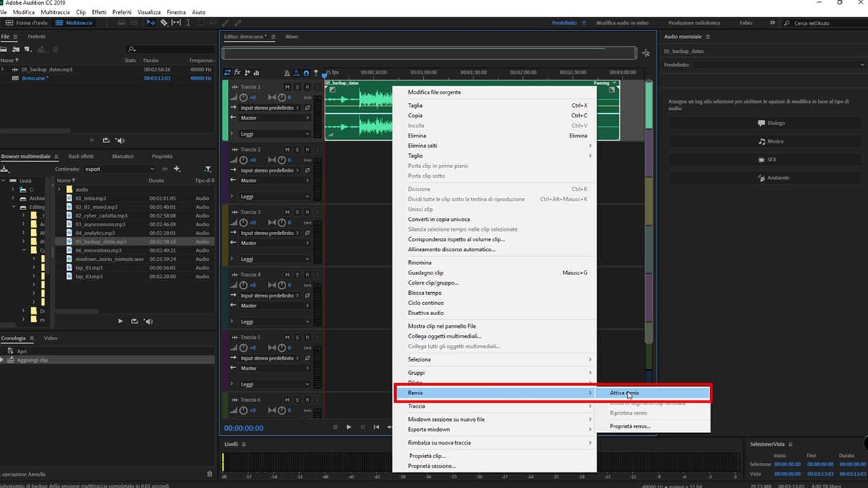Arm Traccia 3 for recording with R
Viewport: 868px width, 488px height.
click(x=307, y=212)
